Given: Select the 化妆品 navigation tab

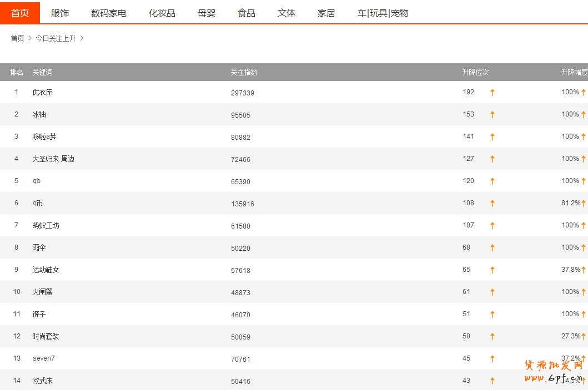Looking at the screenshot, I should pos(162,13).
